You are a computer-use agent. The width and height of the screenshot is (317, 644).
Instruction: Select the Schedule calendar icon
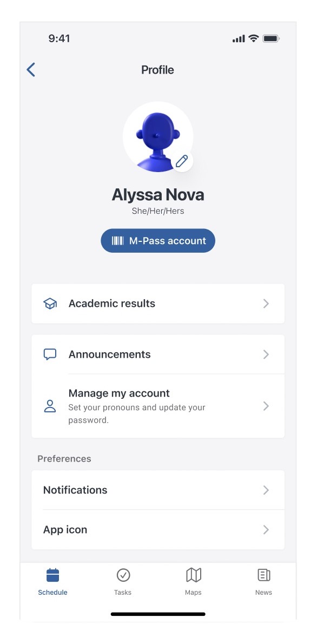(52, 575)
